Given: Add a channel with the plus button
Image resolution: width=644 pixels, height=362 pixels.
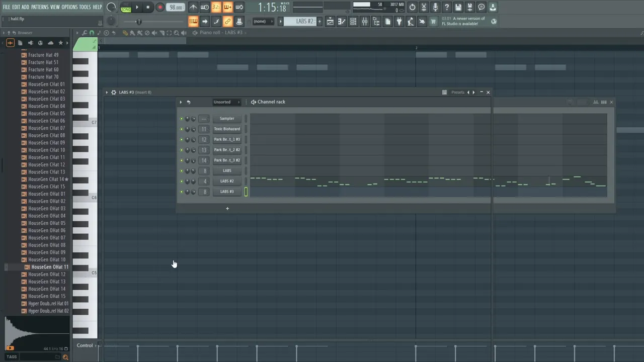Looking at the screenshot, I should pyautogui.click(x=227, y=208).
